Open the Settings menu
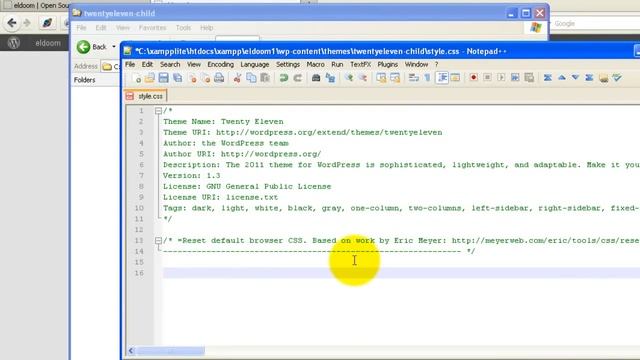The width and height of the screenshot is (640, 360). point(288,64)
